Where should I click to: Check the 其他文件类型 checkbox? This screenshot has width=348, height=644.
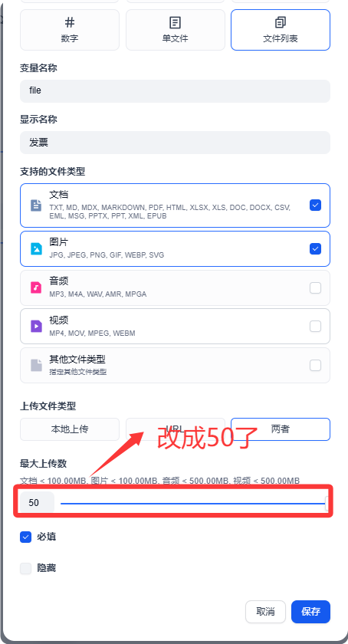(315, 365)
